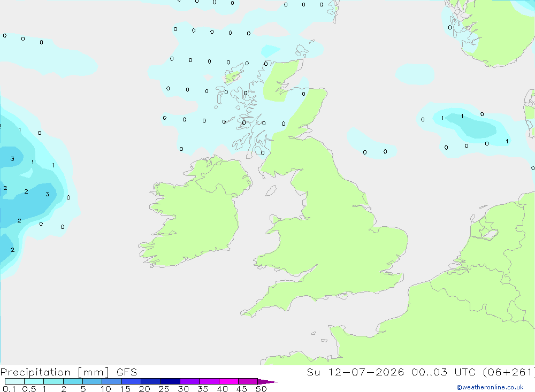Click the legend value '35'

click(x=203, y=389)
